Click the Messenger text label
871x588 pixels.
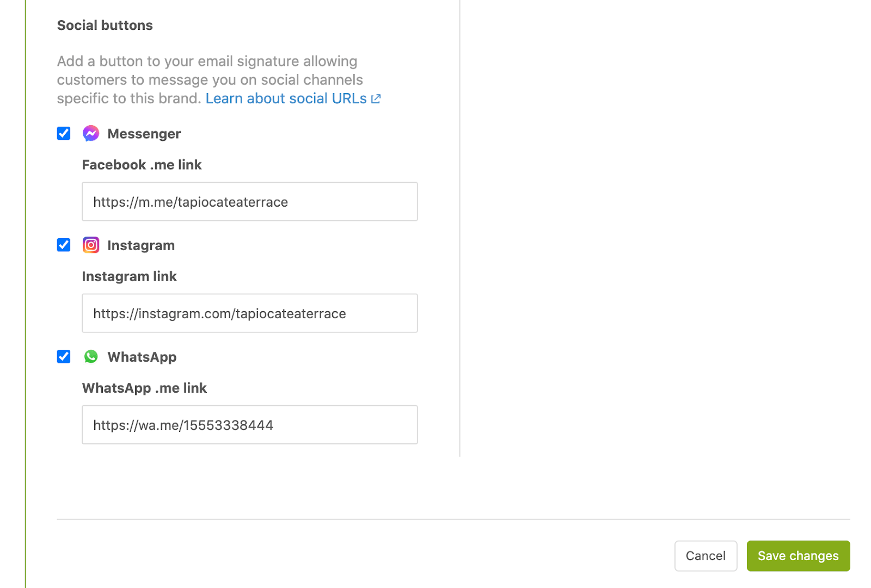[144, 134]
